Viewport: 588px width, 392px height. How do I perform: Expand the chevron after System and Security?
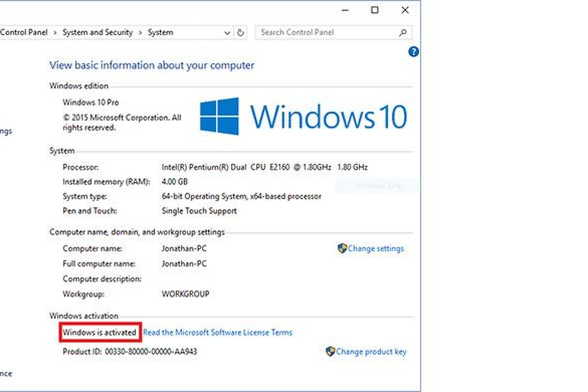[140, 33]
